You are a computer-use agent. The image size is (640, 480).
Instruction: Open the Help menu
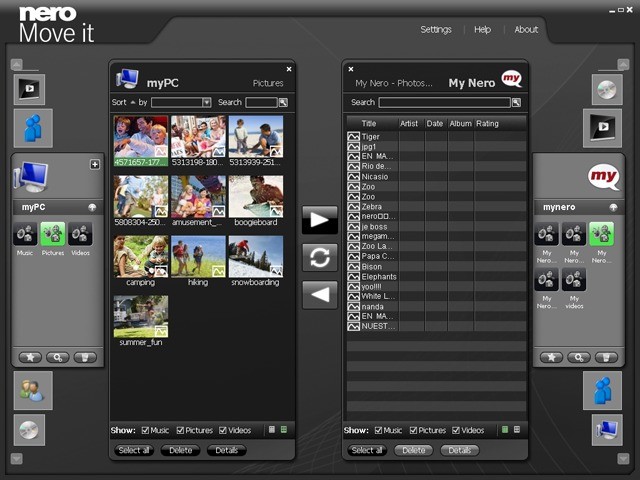(x=482, y=30)
